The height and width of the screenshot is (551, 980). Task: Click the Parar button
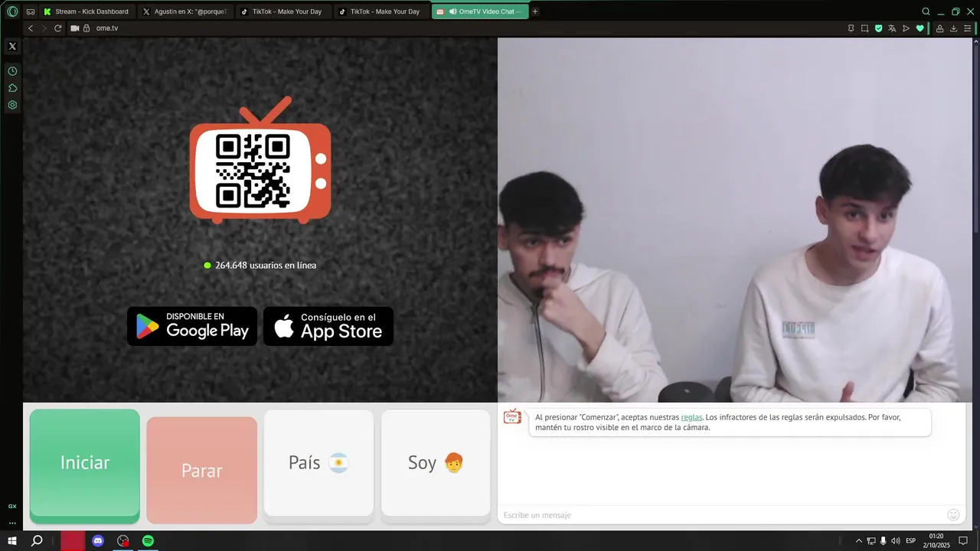(202, 470)
